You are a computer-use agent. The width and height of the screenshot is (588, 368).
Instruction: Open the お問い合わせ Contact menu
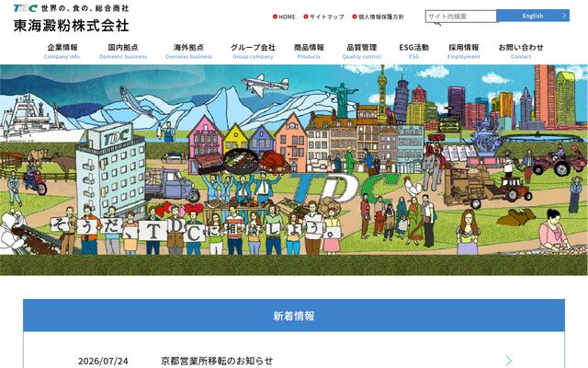[x=521, y=52]
